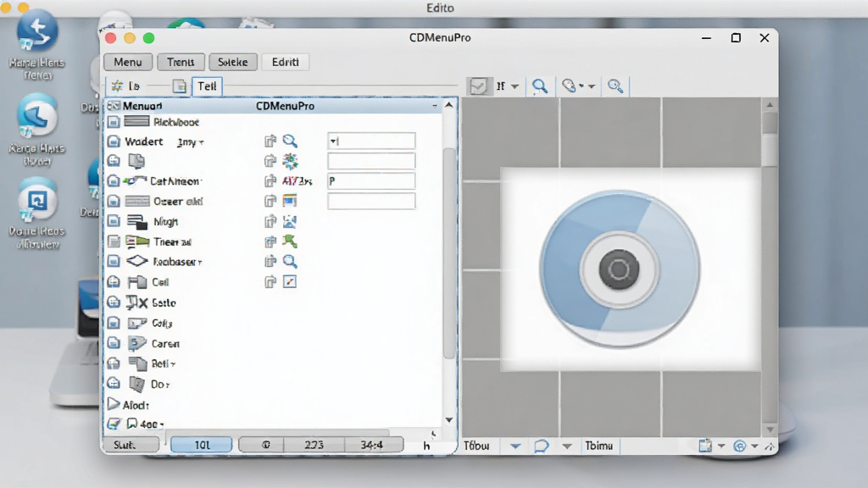
Task: Toggle the checkbox on the Nlugh row
Action: [x=114, y=221]
